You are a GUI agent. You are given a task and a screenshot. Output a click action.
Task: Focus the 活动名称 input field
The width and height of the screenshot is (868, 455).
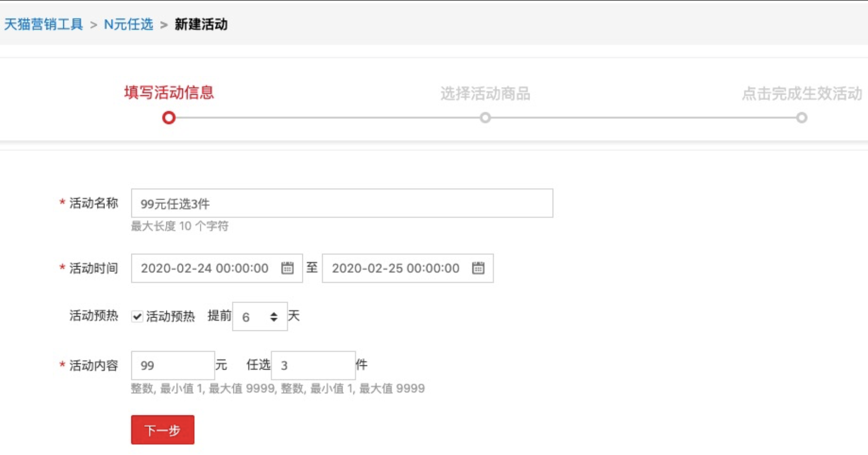(342, 203)
